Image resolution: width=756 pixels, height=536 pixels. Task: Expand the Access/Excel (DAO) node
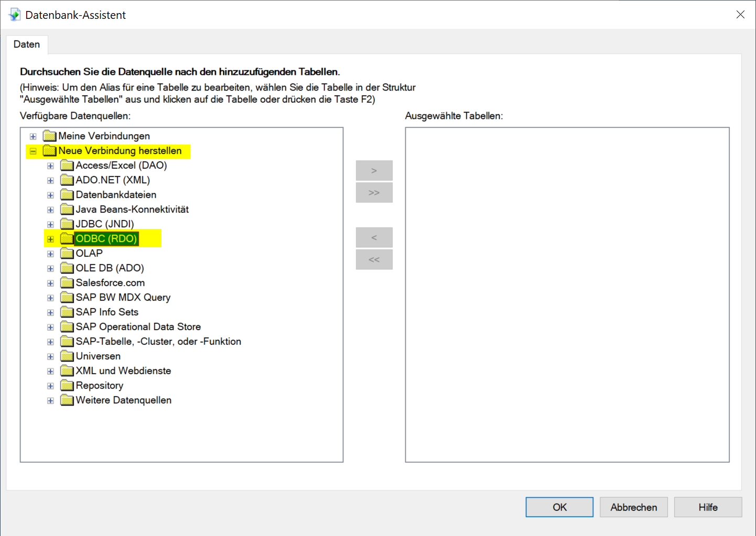[x=50, y=166]
